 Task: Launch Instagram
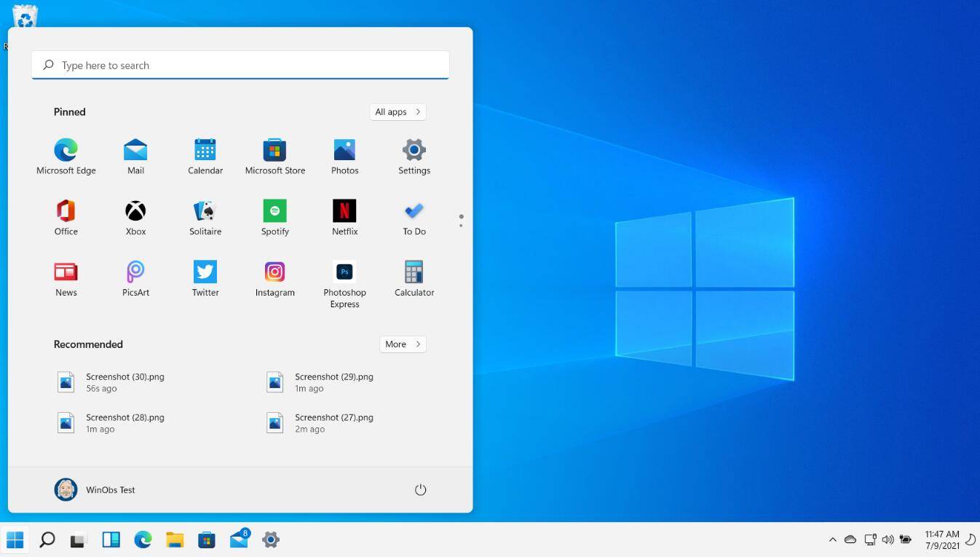click(x=274, y=279)
